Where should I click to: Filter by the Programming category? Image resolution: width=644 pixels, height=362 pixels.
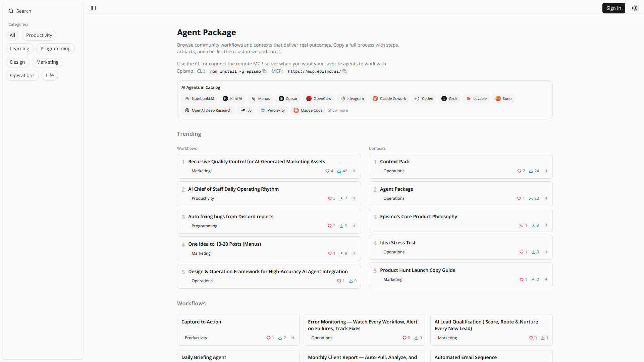(55, 49)
